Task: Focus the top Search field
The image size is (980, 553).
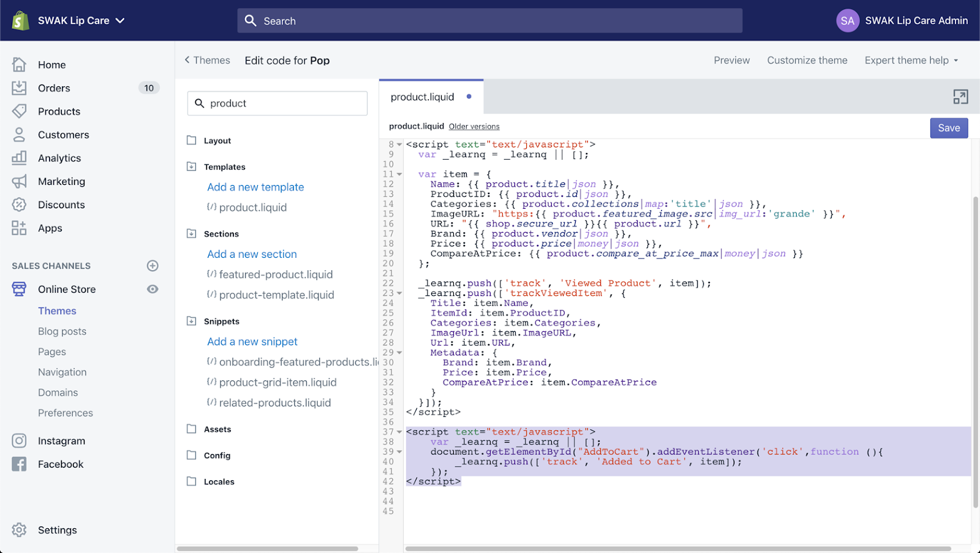Action: tap(490, 21)
